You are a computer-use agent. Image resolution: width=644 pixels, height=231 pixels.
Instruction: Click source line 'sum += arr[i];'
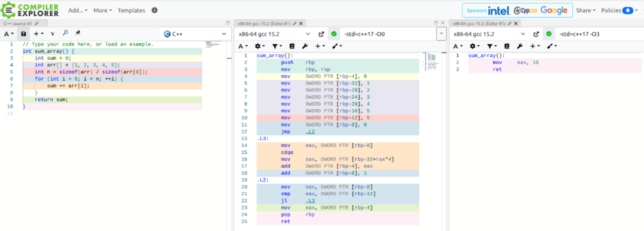click(x=68, y=86)
